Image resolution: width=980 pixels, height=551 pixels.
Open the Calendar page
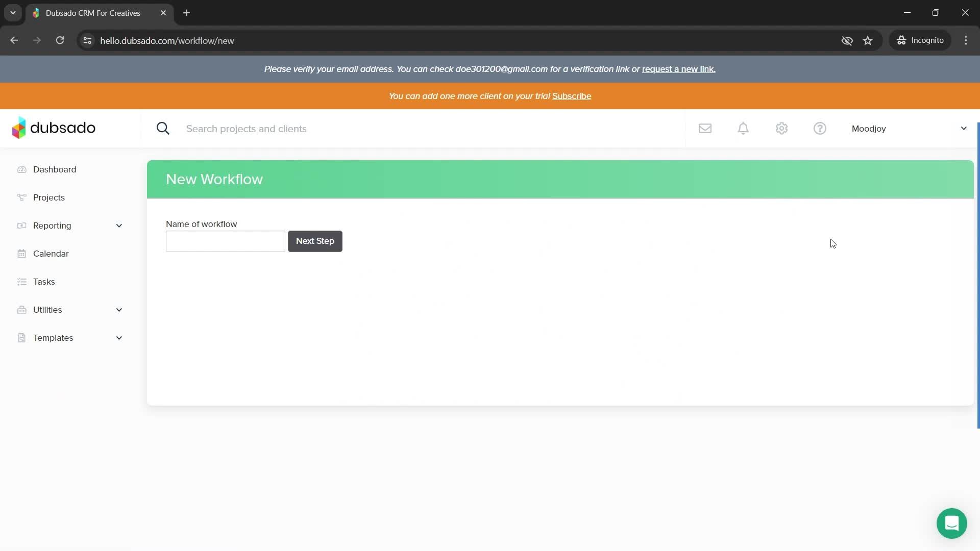(51, 254)
